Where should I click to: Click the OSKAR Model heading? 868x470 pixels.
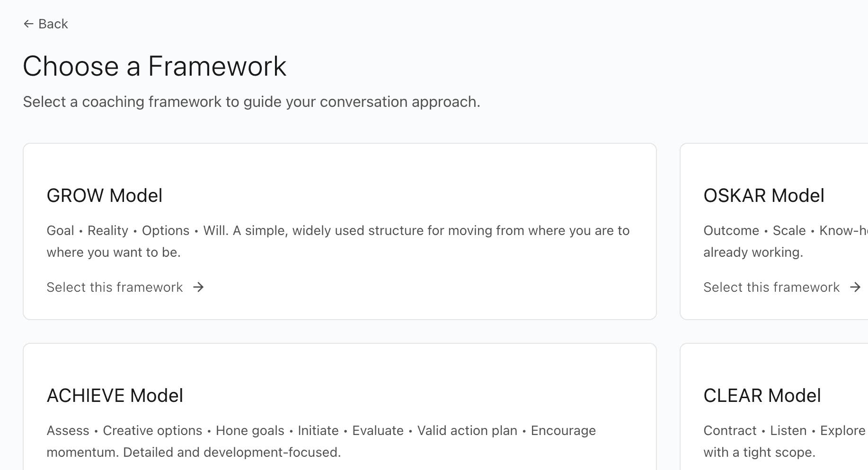pos(764,195)
